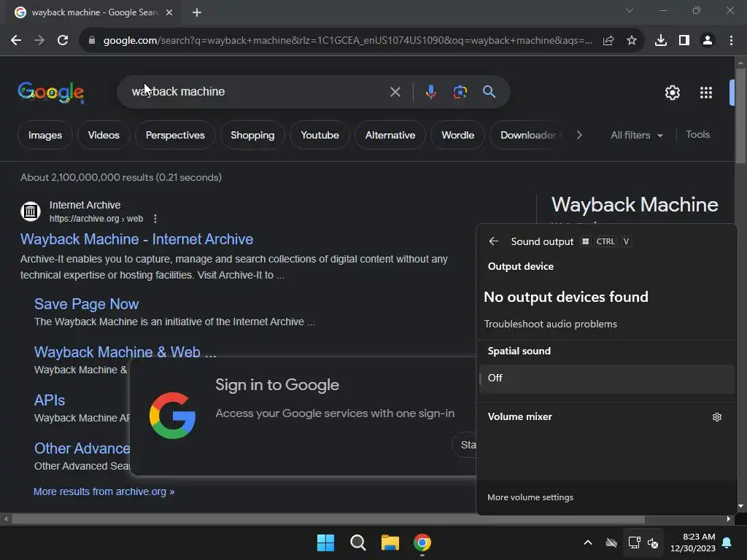The image size is (747, 560).
Task: Open the APIs sitelink
Action: (50, 400)
